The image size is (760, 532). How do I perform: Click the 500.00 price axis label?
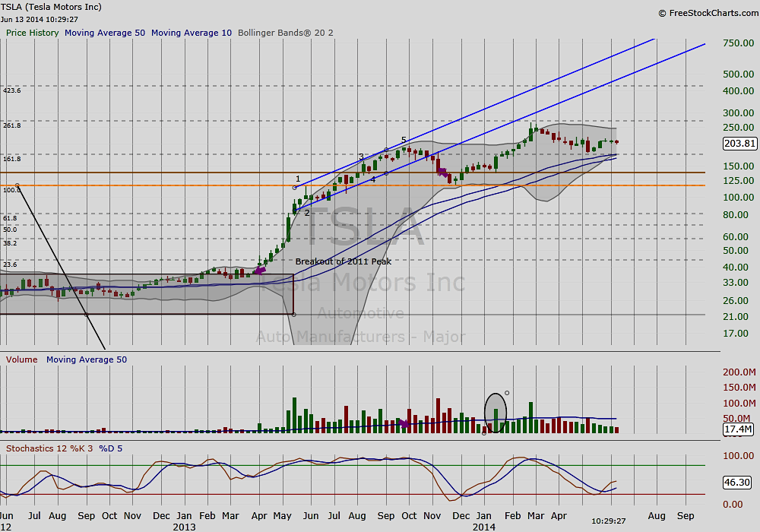[x=738, y=74]
